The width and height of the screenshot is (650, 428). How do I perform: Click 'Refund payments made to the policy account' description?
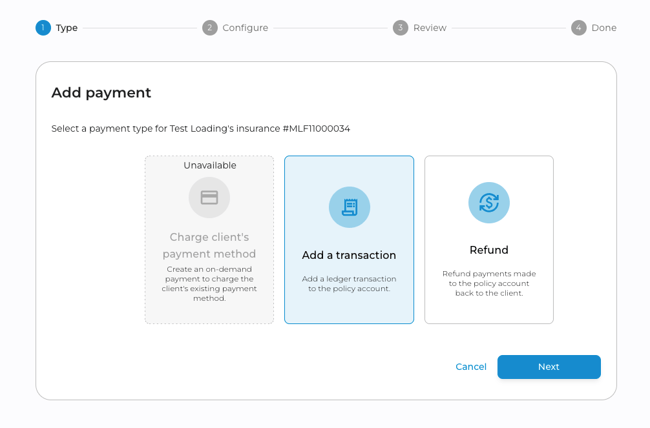[489, 283]
